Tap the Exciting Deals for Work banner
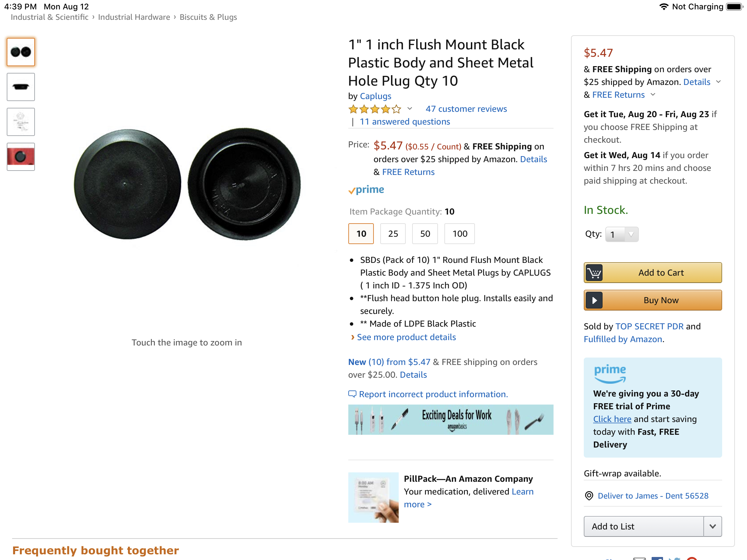The image size is (747, 560). 450,420
